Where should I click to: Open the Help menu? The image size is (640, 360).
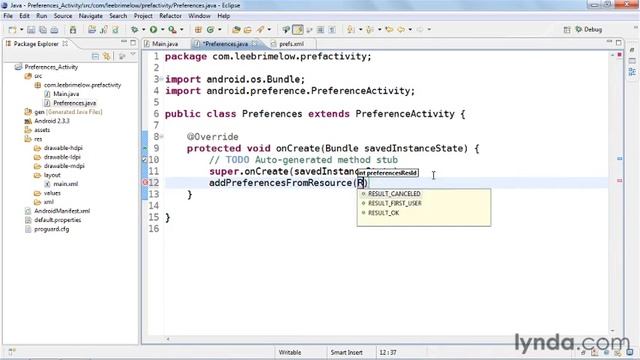223,16
